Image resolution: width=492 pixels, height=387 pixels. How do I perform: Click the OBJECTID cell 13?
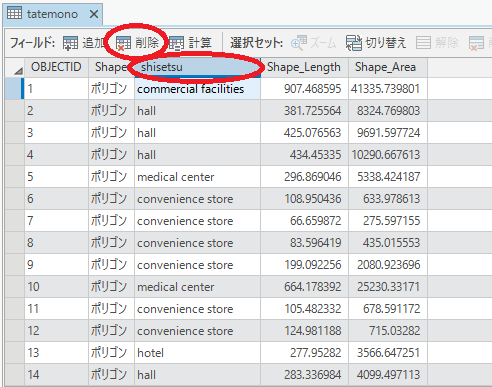click(56, 353)
